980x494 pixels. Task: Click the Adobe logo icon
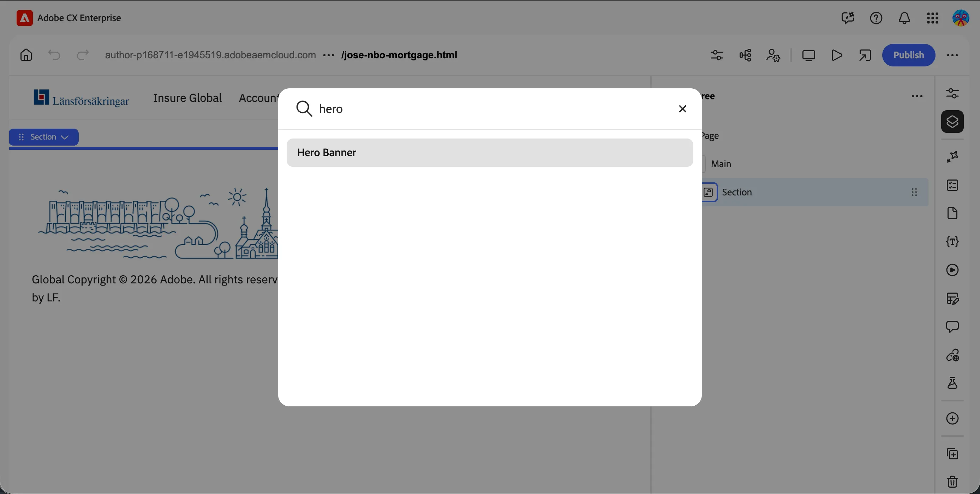[24, 18]
